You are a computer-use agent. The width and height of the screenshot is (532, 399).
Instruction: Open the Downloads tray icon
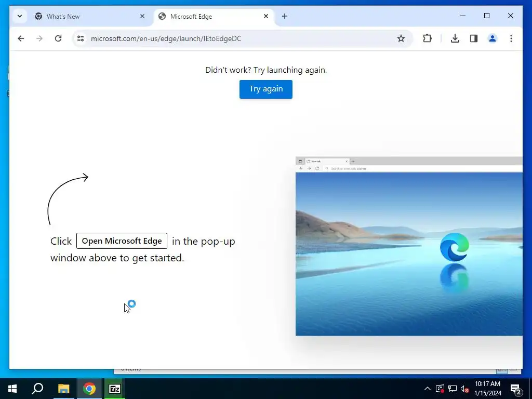click(455, 38)
